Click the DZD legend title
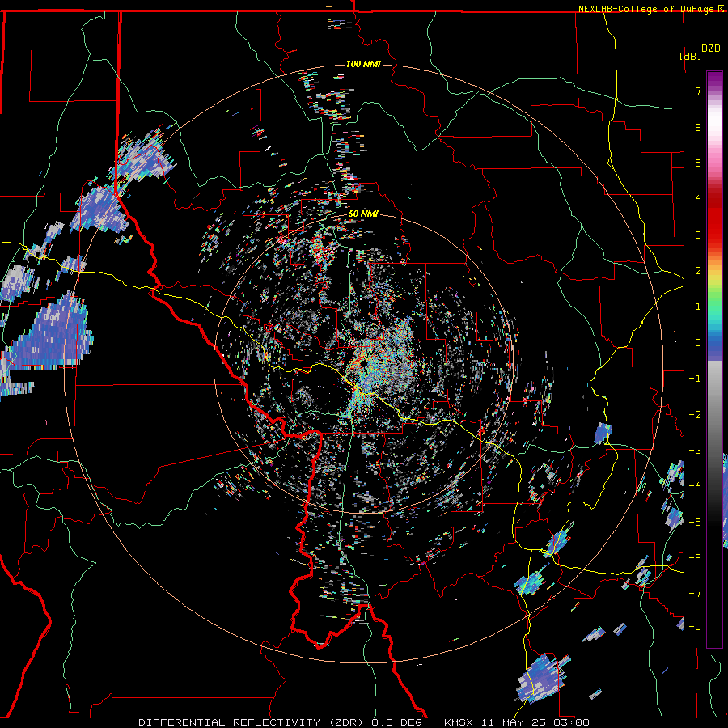 [711, 49]
